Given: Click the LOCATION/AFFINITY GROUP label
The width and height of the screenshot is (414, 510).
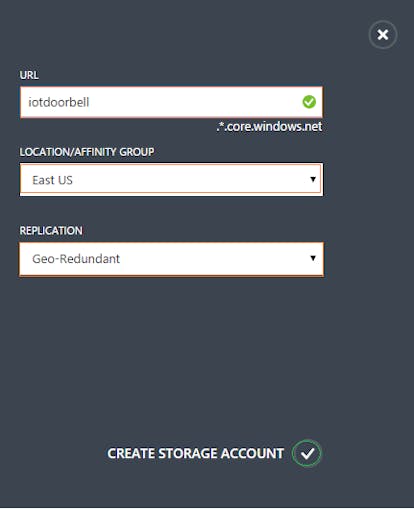Looking at the screenshot, I should pyautogui.click(x=87, y=152).
